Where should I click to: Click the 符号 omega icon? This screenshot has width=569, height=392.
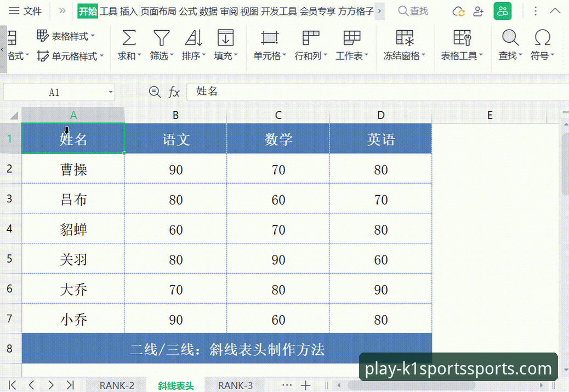tap(543, 38)
